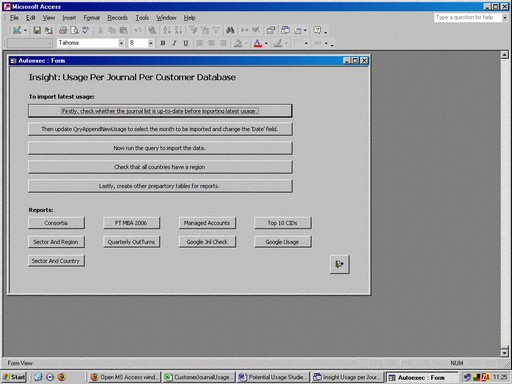
Task: Toggle Underline formatting
Action: [x=186, y=43]
